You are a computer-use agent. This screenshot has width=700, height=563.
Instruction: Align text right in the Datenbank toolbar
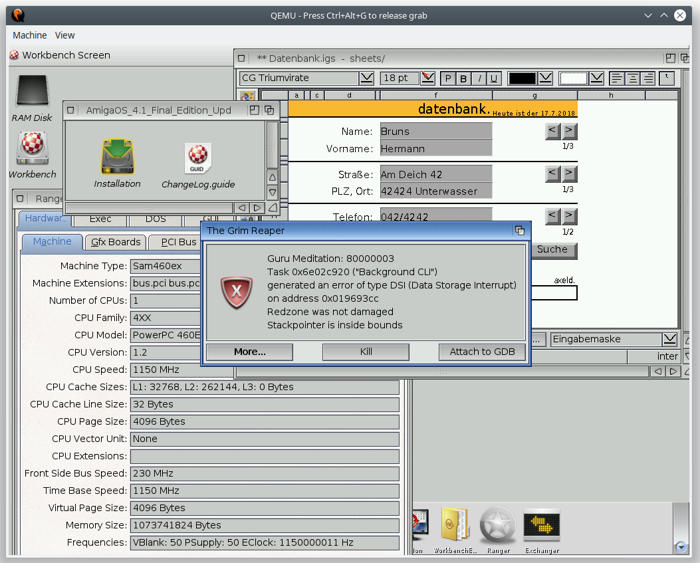[x=648, y=78]
